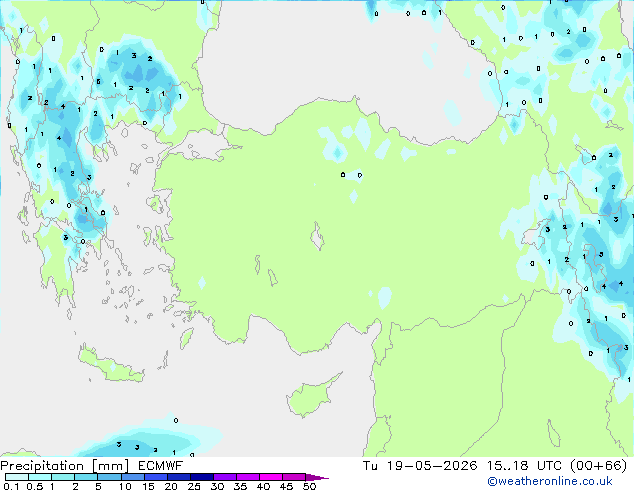634x490 pixels.
Task: Click the '50' legend scale value
Action: 309,486
